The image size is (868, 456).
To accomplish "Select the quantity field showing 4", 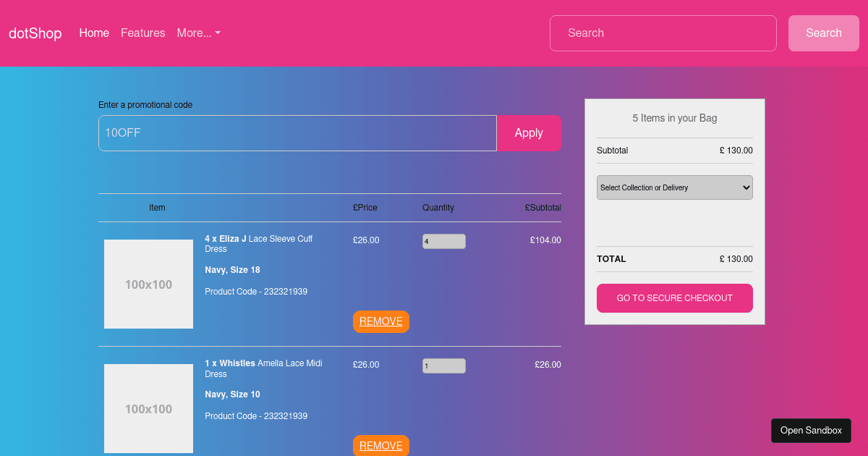I will point(443,240).
